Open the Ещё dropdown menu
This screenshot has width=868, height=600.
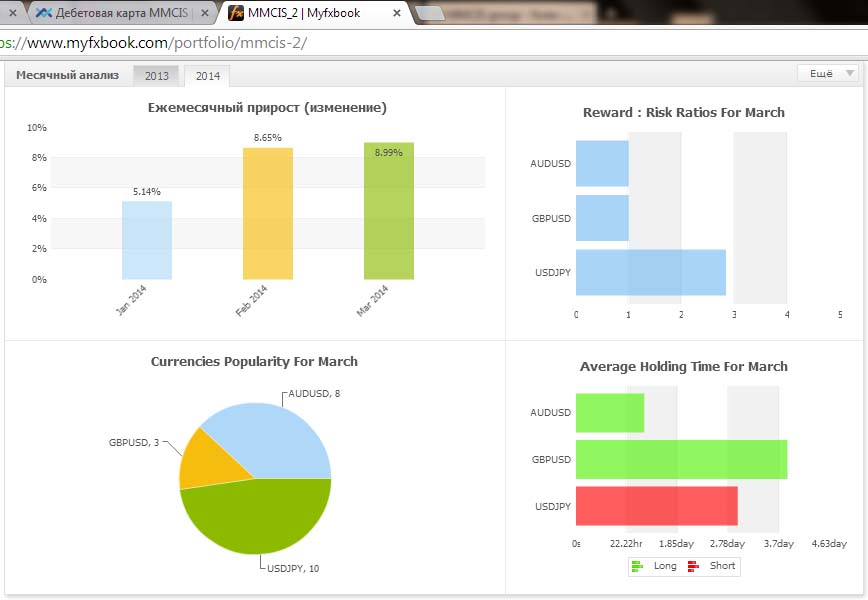tap(828, 74)
